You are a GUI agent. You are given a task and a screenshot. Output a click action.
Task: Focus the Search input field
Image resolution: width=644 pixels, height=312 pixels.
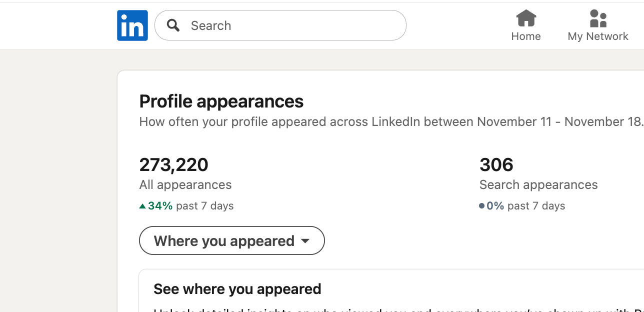click(x=290, y=25)
